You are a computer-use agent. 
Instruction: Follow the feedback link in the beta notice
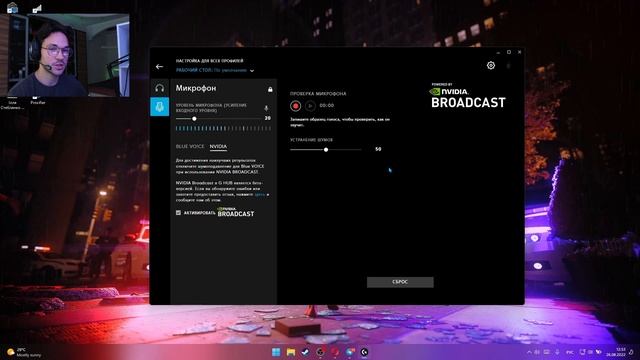point(260,195)
